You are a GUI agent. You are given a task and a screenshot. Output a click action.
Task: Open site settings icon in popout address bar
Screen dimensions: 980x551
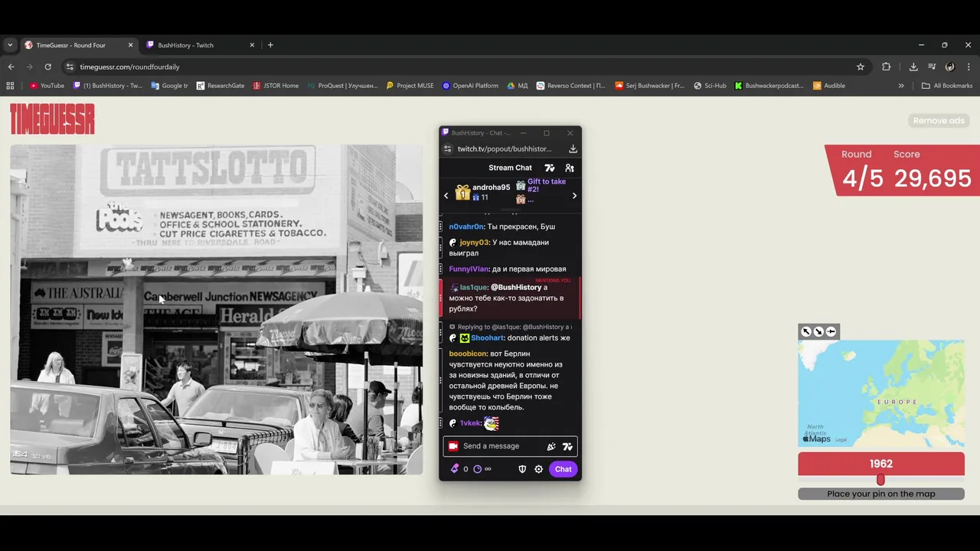[x=448, y=148]
